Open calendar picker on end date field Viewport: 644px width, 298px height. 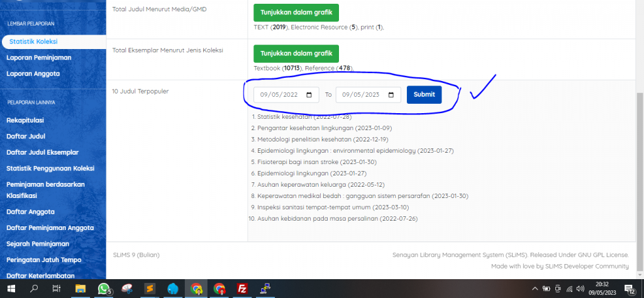391,95
